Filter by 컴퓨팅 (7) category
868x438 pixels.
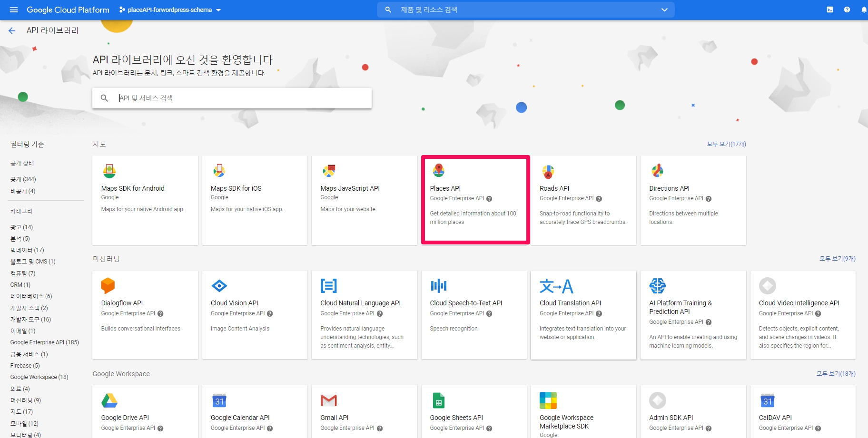tap(23, 273)
